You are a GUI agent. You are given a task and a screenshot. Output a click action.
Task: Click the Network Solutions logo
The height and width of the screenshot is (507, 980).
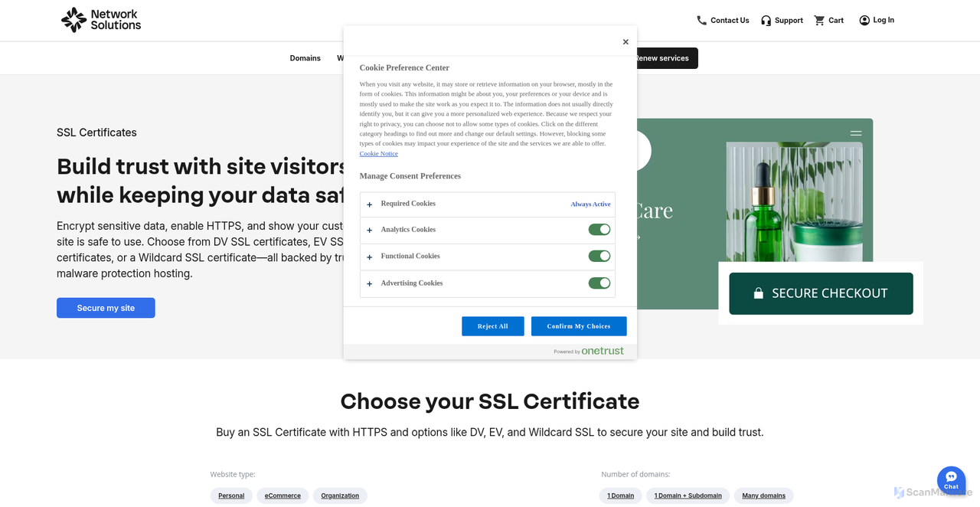tap(100, 19)
